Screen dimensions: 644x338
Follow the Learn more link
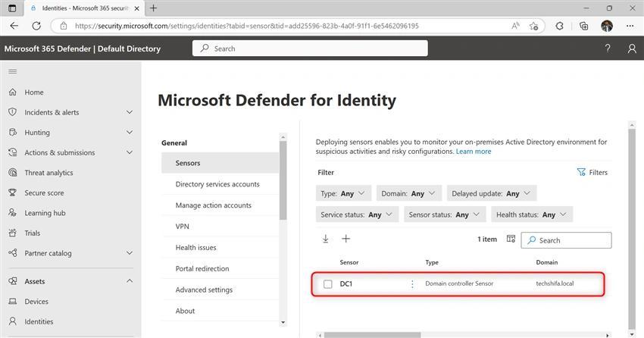pos(473,152)
